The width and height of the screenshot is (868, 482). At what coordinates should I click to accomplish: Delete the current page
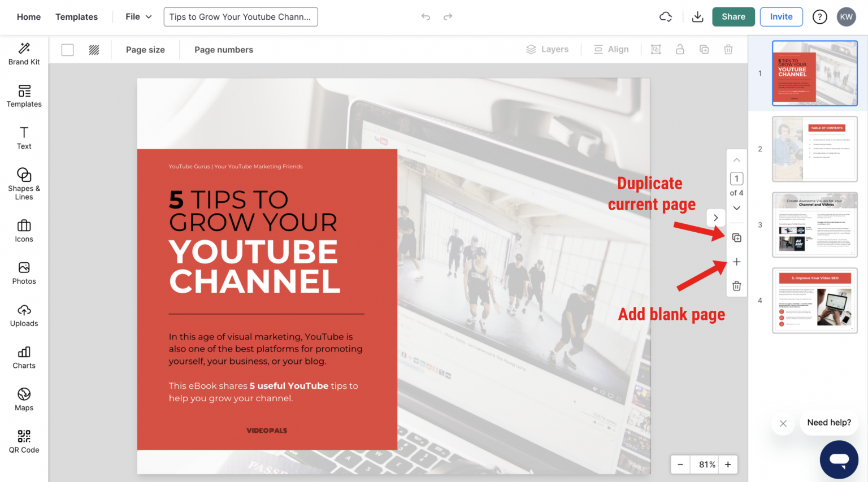pyautogui.click(x=736, y=285)
